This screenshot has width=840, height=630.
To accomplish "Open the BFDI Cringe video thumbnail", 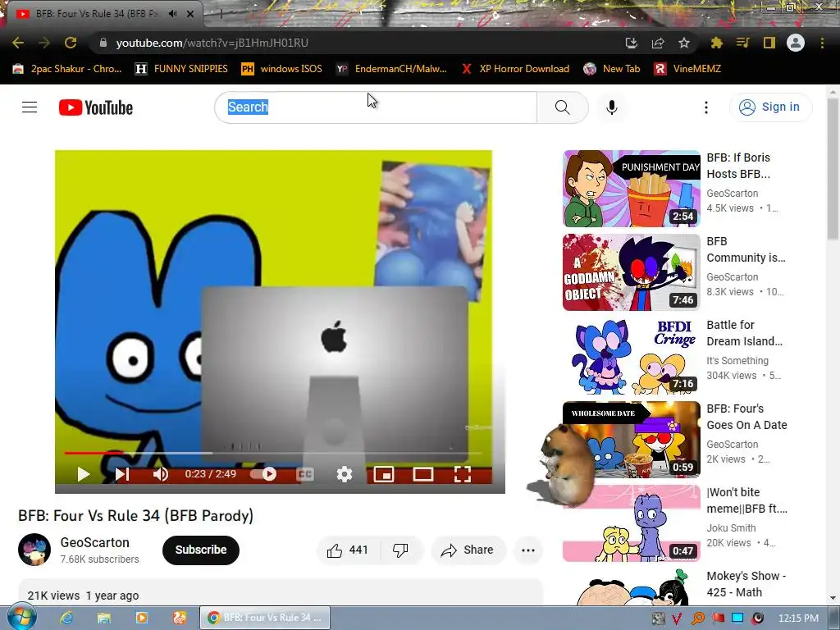I will 632,356.
